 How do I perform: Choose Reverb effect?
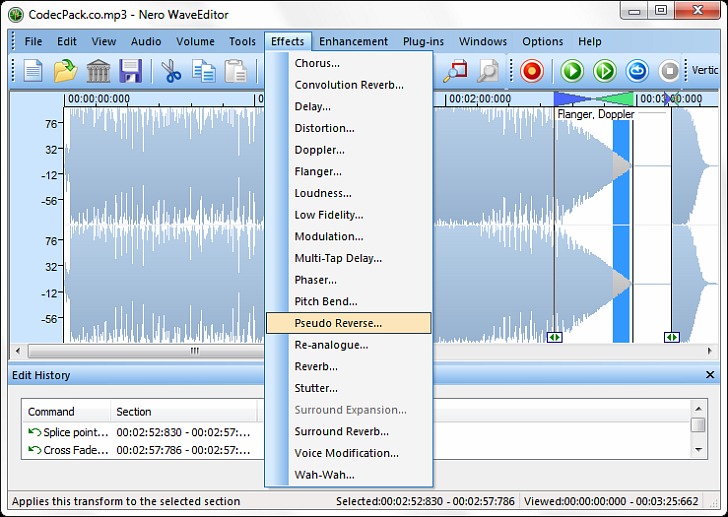pyautogui.click(x=349, y=366)
